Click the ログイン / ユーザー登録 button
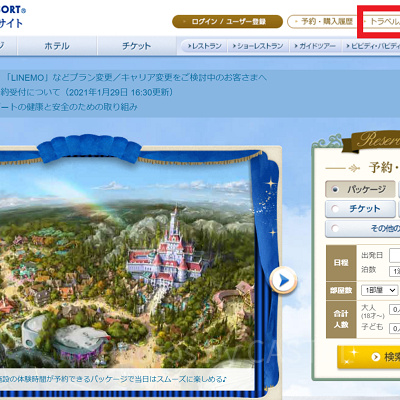Viewport: 400px width, 400px height. click(x=227, y=22)
